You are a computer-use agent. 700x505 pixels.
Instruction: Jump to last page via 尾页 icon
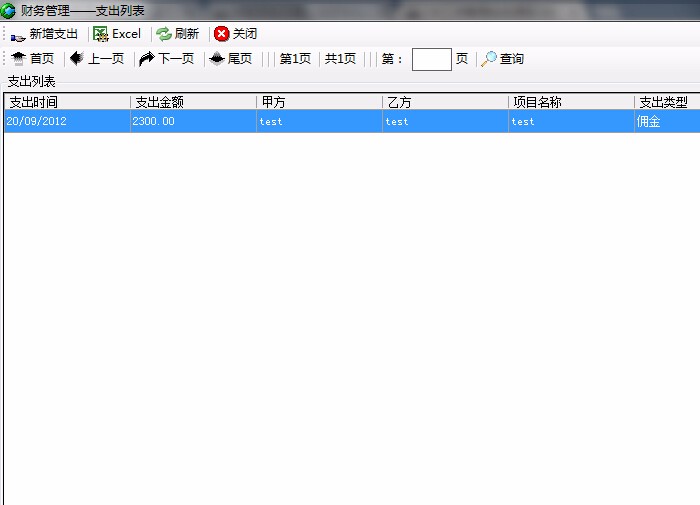[x=217, y=58]
